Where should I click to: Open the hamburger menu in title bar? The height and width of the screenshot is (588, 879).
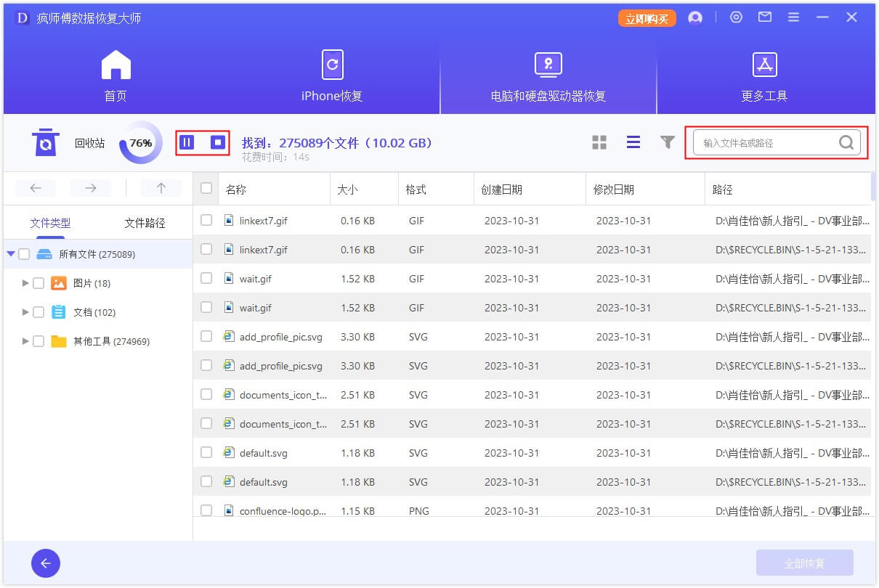coord(793,17)
